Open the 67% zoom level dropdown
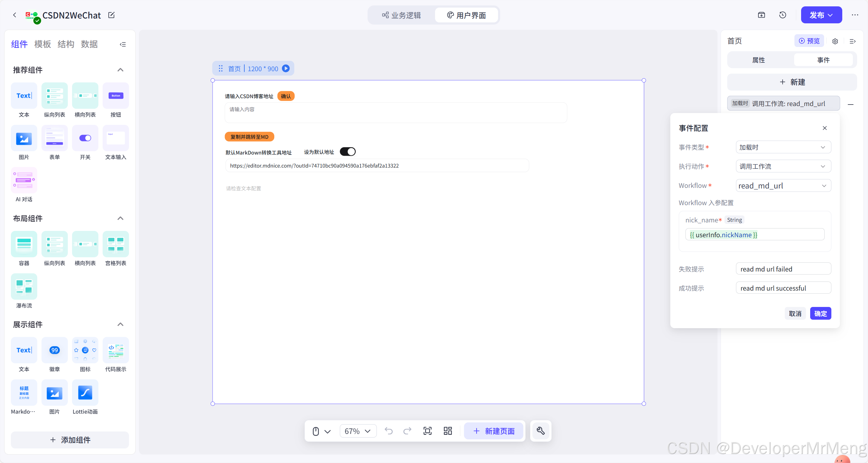The height and width of the screenshot is (463, 868). click(358, 431)
